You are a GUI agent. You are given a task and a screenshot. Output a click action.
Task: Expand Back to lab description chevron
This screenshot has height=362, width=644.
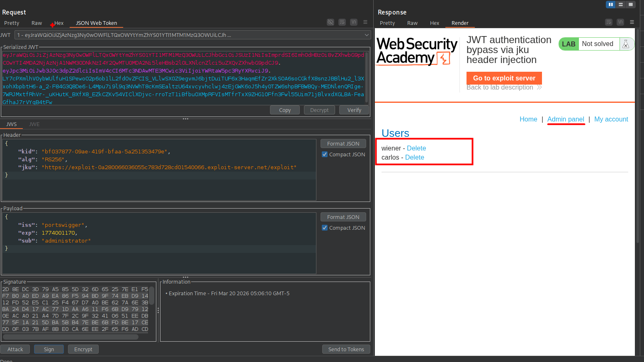[x=539, y=87]
